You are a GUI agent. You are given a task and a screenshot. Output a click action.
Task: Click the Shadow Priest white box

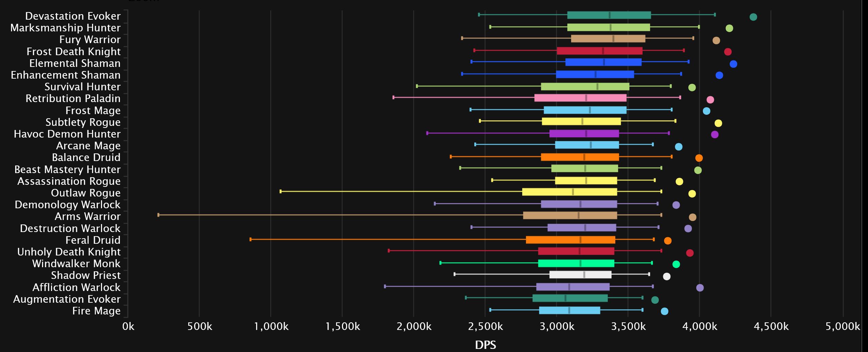tap(581, 275)
